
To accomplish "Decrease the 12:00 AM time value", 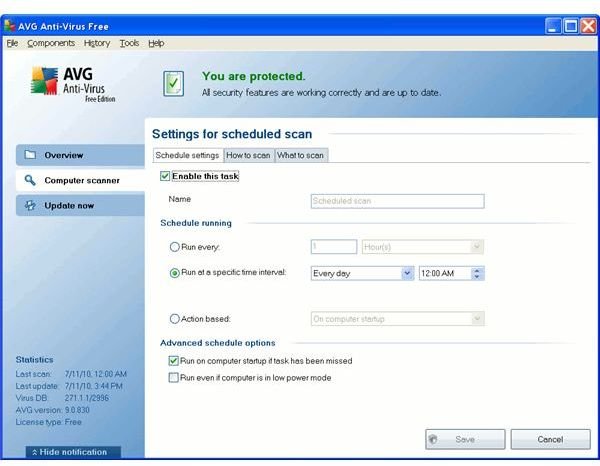I will coord(477,277).
